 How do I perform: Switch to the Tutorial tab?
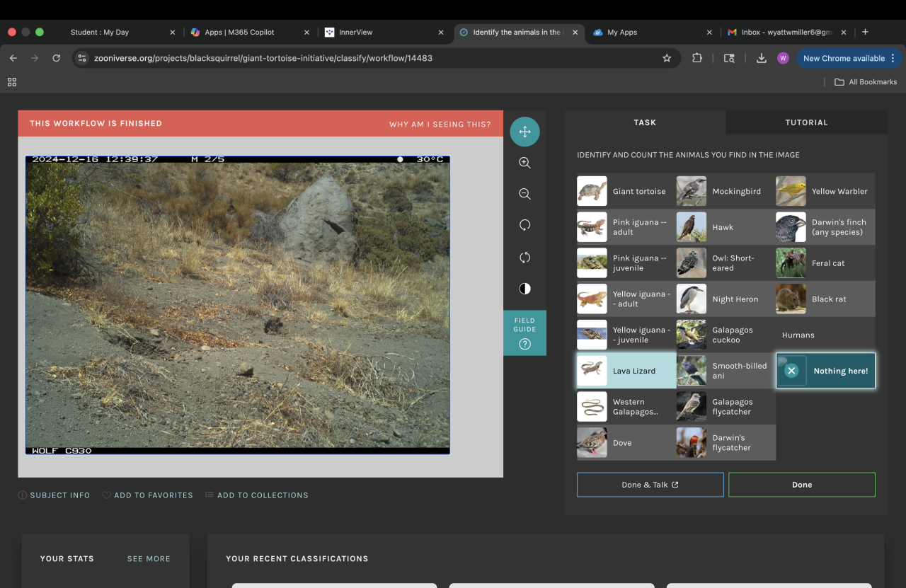pyautogui.click(x=806, y=122)
